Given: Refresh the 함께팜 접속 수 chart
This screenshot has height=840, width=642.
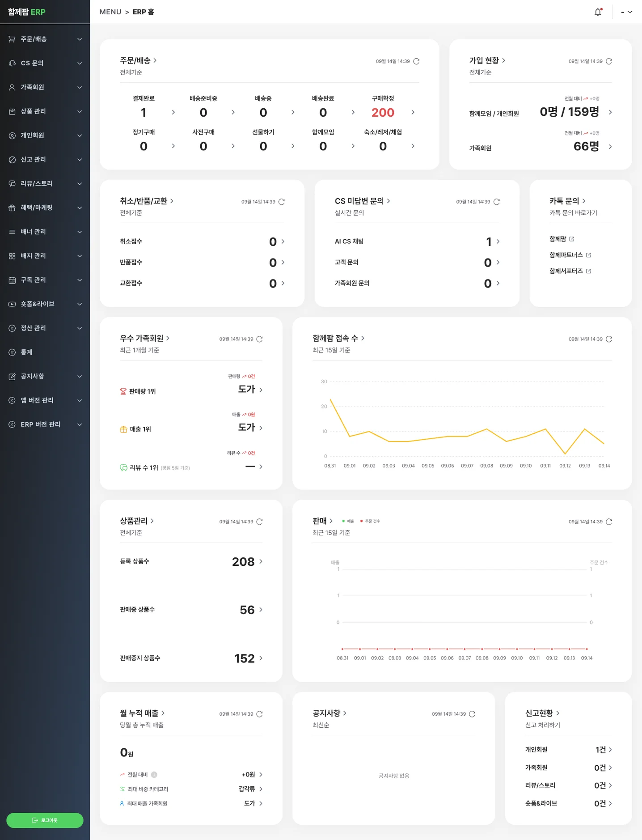Looking at the screenshot, I should 608,339.
